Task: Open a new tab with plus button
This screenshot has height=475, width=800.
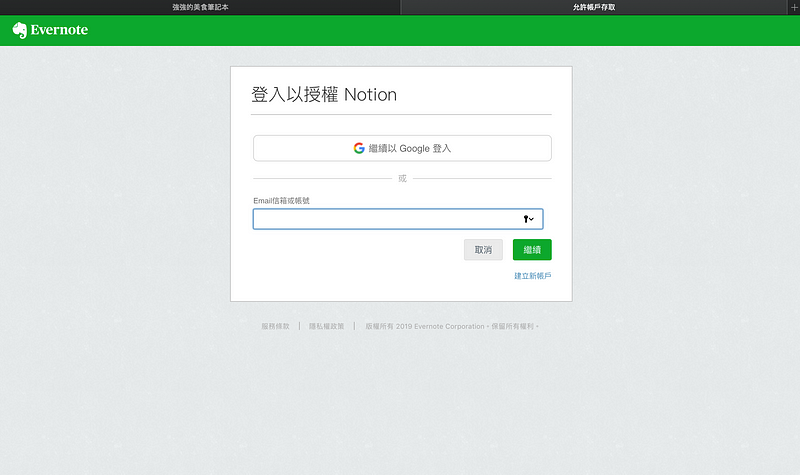Action: (x=794, y=7)
